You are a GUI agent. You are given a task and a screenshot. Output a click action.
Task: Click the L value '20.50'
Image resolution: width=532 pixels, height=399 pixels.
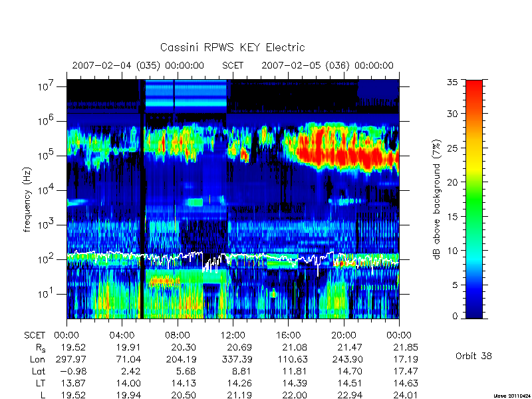click(184, 395)
